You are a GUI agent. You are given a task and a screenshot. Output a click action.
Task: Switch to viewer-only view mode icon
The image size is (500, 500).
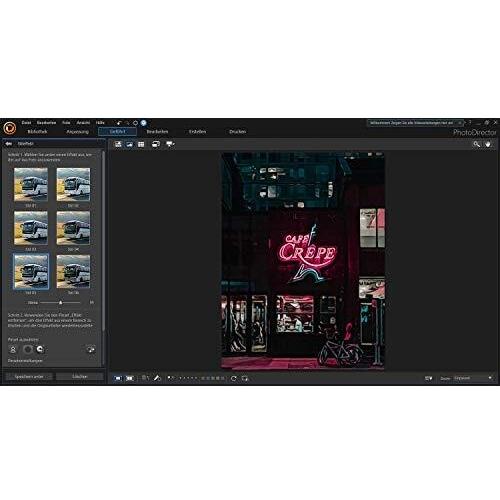(129, 144)
